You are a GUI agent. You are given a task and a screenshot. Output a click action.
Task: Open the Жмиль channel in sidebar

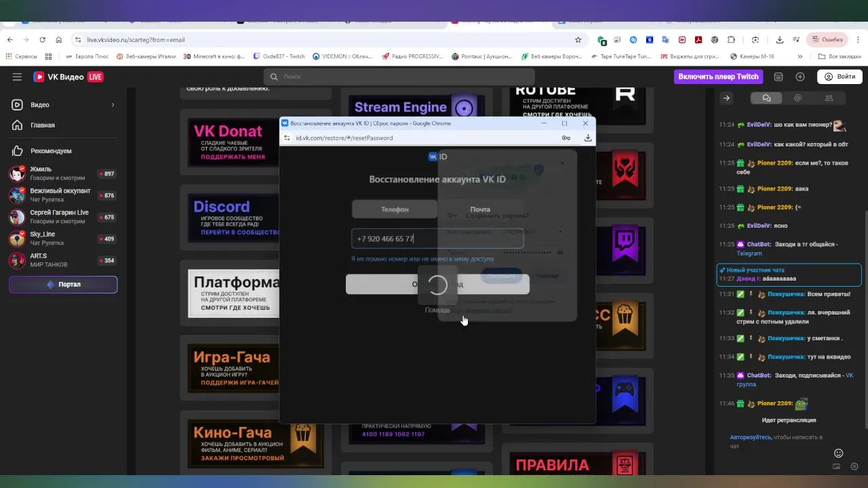[63, 174]
